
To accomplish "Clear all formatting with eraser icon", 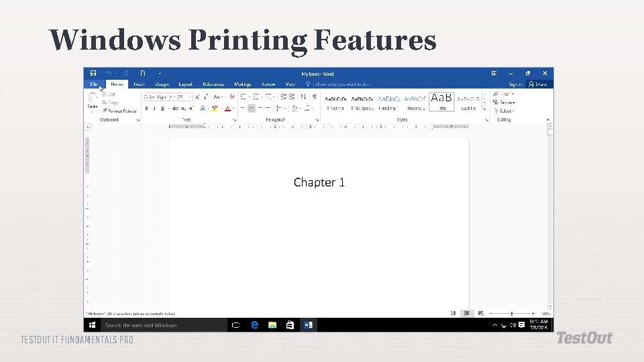I will pyautogui.click(x=232, y=97).
